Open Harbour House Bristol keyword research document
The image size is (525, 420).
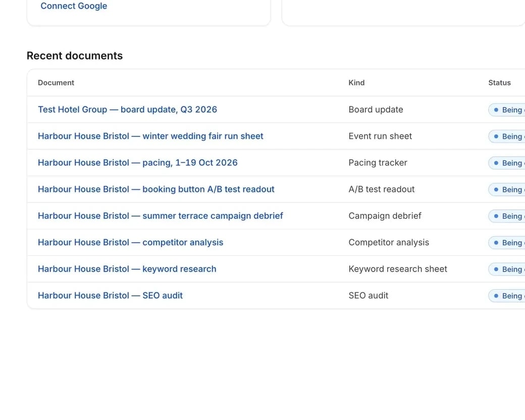pyautogui.click(x=127, y=269)
